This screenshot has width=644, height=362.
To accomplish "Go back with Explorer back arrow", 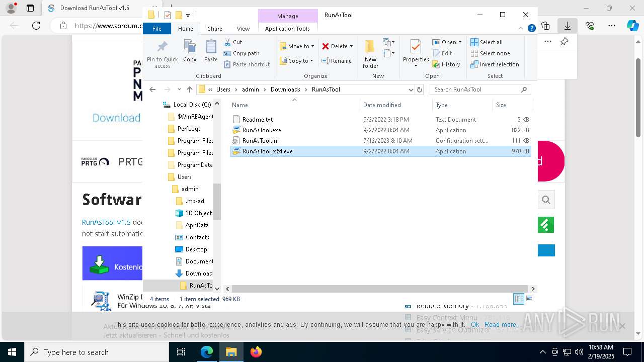I will 152,89.
